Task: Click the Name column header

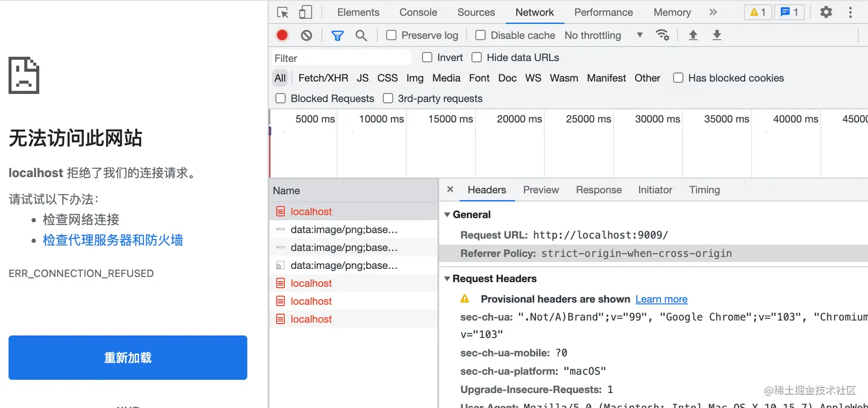Action: tap(354, 191)
